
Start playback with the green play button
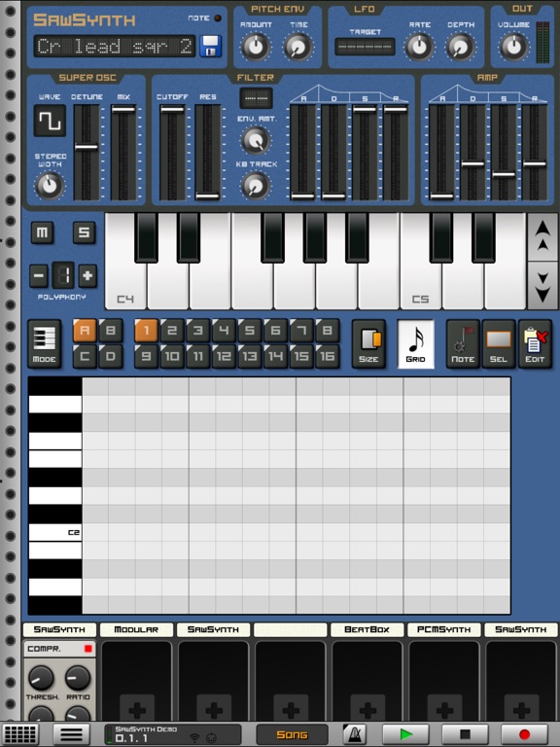coord(405,734)
